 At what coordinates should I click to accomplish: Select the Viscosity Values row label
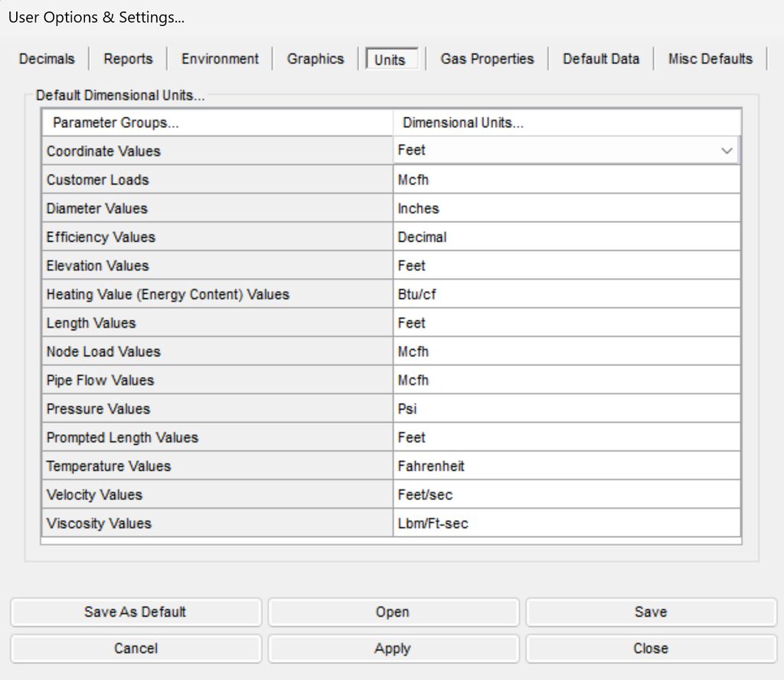[x=217, y=523]
